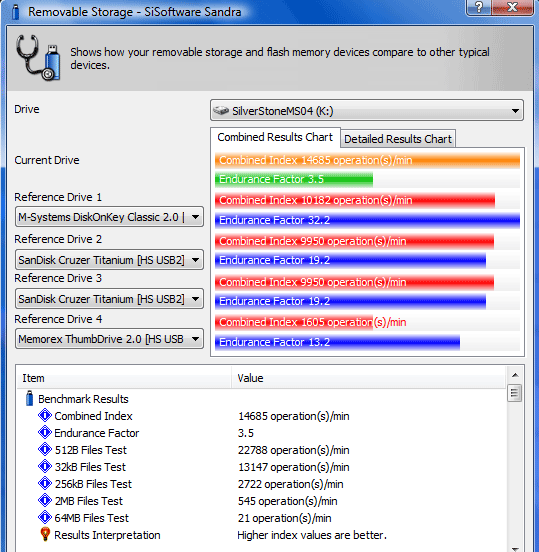This screenshot has height=552, width=539.
Task: Open the Reference Drive 2 SanDisk dropdown
Action: 109,260
